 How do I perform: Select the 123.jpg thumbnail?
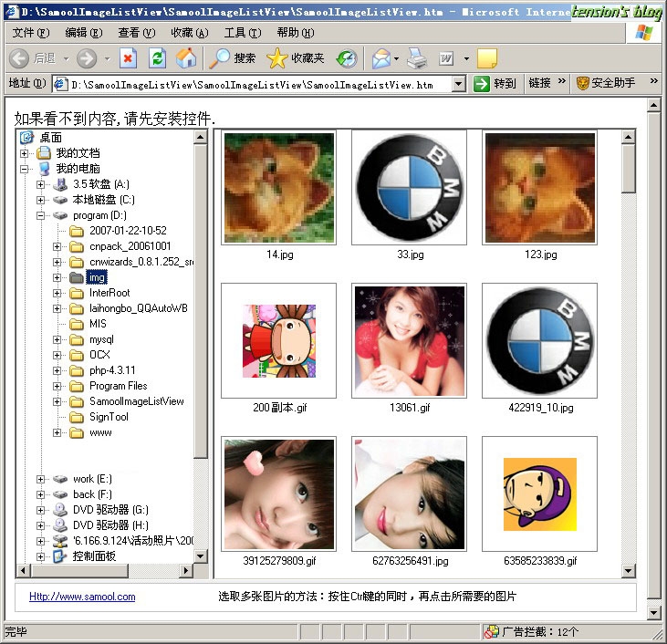click(540, 188)
